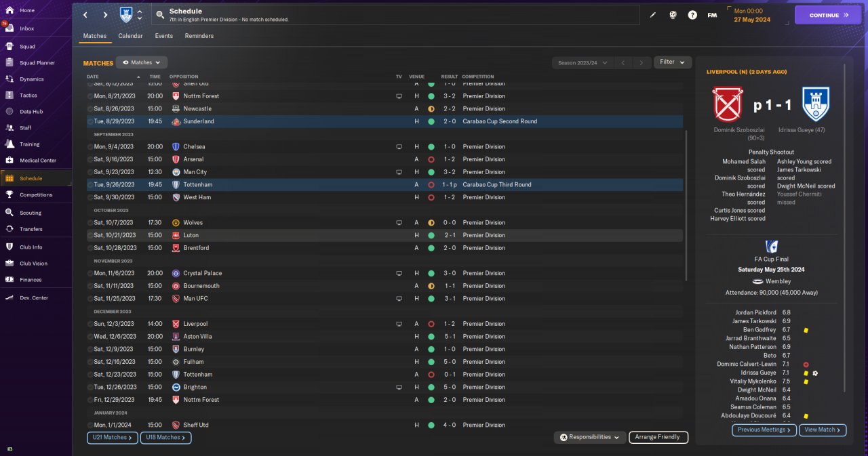Sort by the DATE column header
868x456 pixels.
pyautogui.click(x=93, y=77)
